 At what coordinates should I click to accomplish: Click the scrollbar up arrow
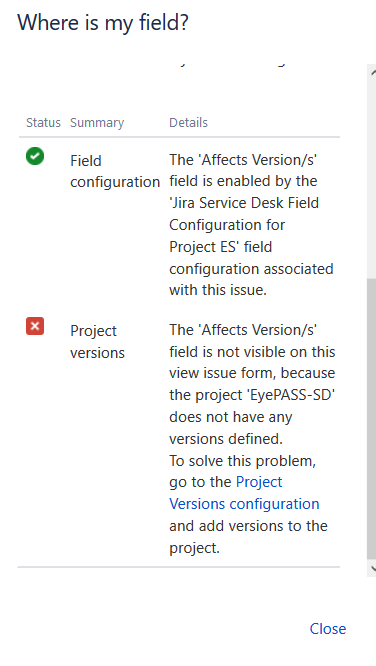[x=373, y=73]
